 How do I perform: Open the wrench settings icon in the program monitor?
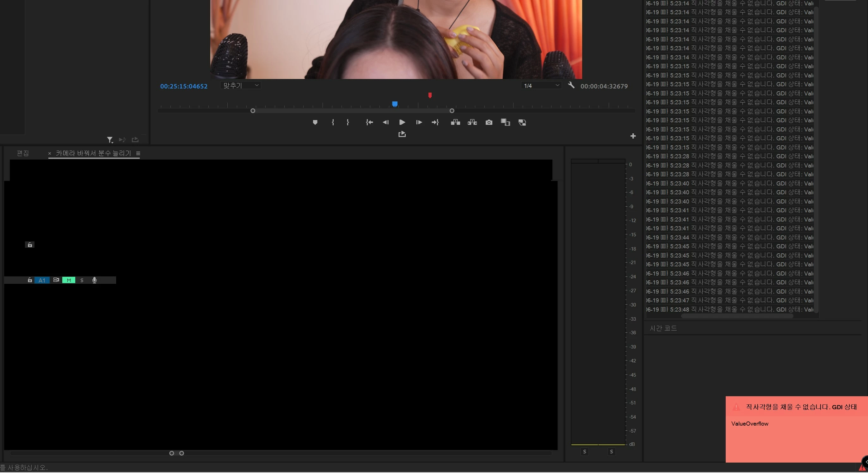pos(571,86)
